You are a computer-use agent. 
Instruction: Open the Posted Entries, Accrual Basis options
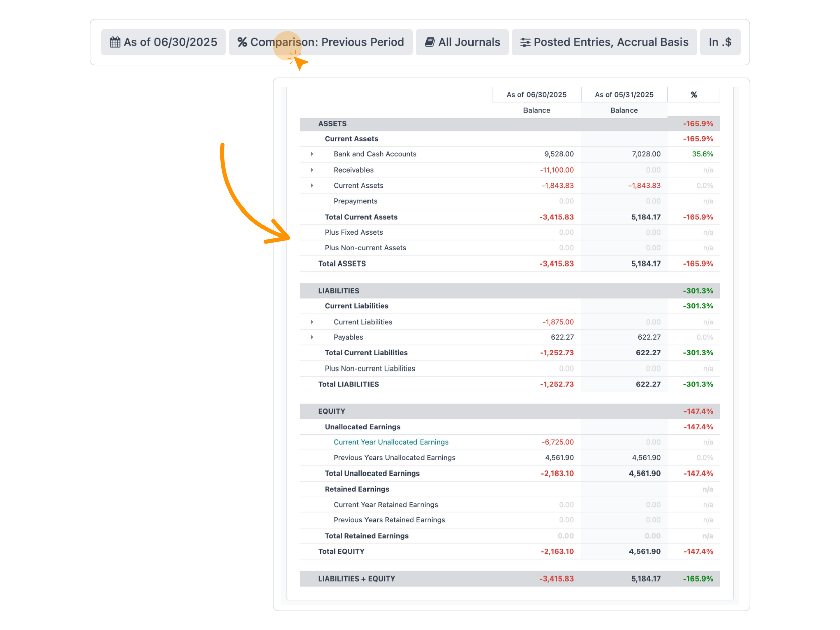(x=604, y=42)
